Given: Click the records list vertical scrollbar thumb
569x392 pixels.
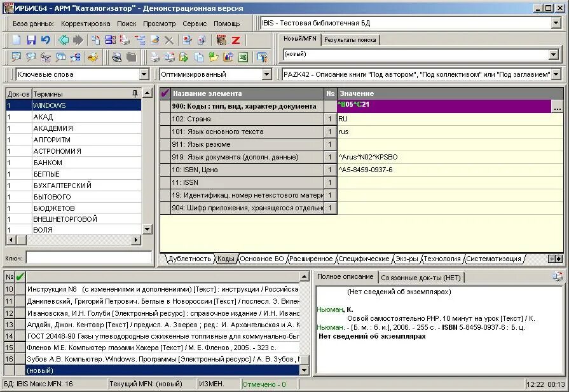Looking at the screenshot, I should tap(305, 360).
